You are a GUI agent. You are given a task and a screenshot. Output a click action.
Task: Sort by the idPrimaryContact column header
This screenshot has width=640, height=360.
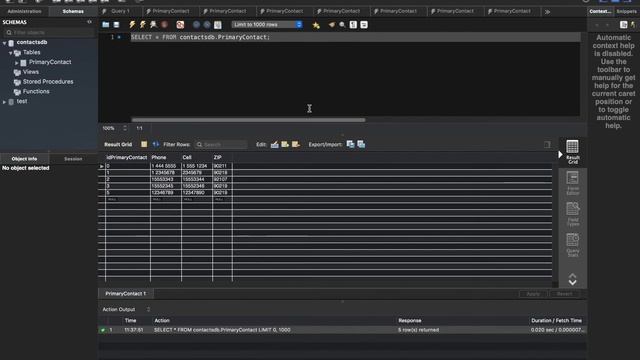coord(127,158)
